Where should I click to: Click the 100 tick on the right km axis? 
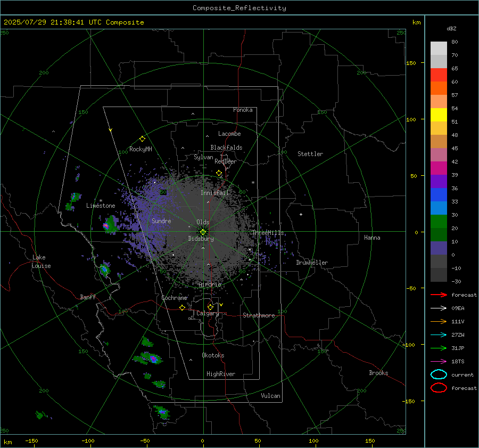411,119
